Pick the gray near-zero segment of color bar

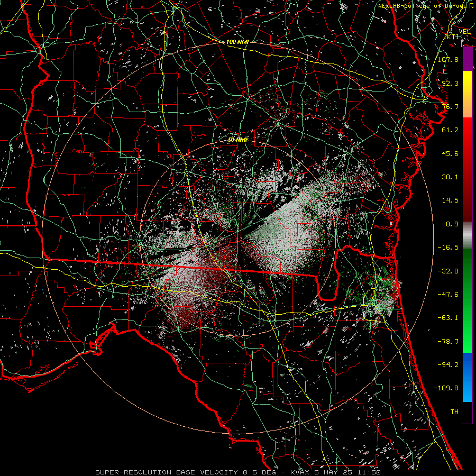point(467,235)
